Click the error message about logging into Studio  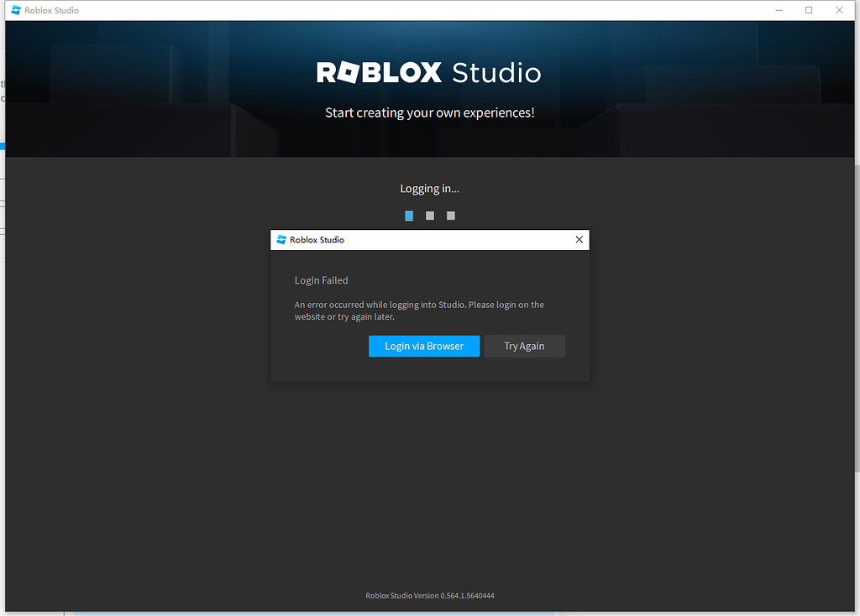click(419, 311)
